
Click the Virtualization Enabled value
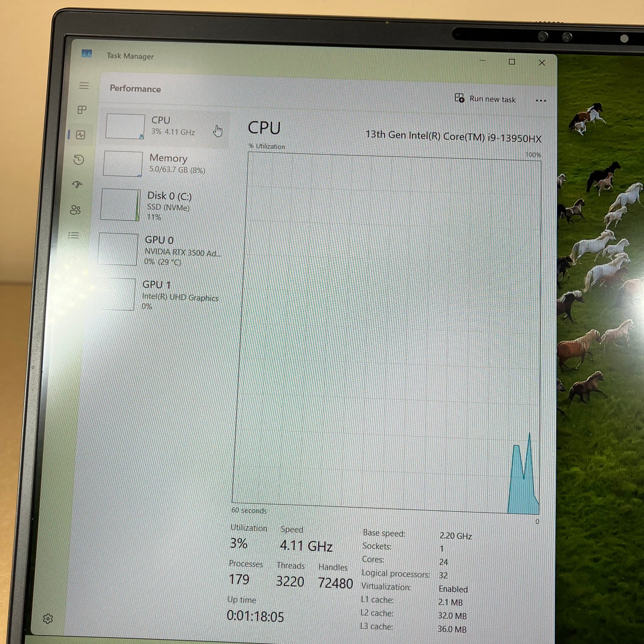pos(453,589)
